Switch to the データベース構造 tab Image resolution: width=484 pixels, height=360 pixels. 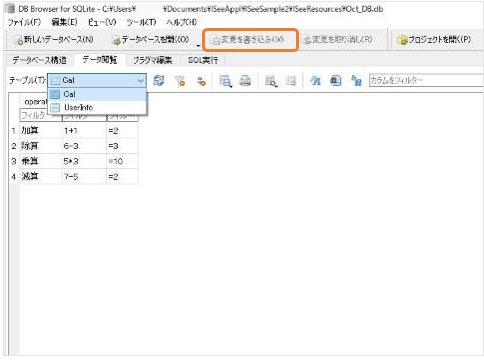coord(39,60)
